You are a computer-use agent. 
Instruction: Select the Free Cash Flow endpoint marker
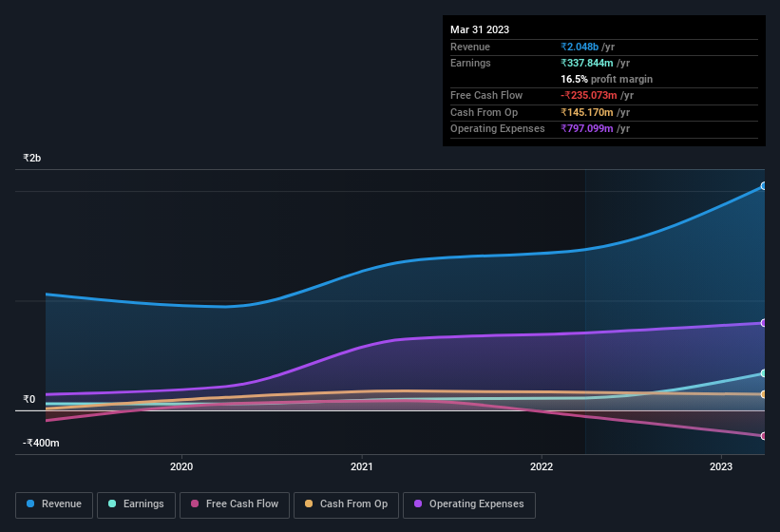tap(764, 436)
